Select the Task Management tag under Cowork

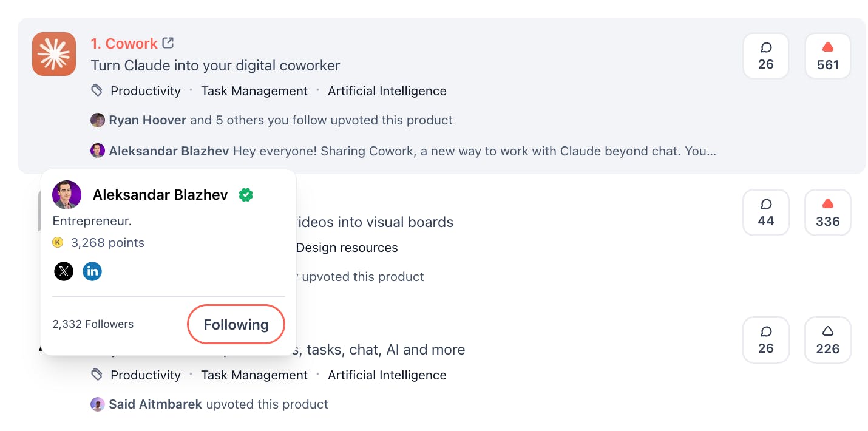coord(254,91)
